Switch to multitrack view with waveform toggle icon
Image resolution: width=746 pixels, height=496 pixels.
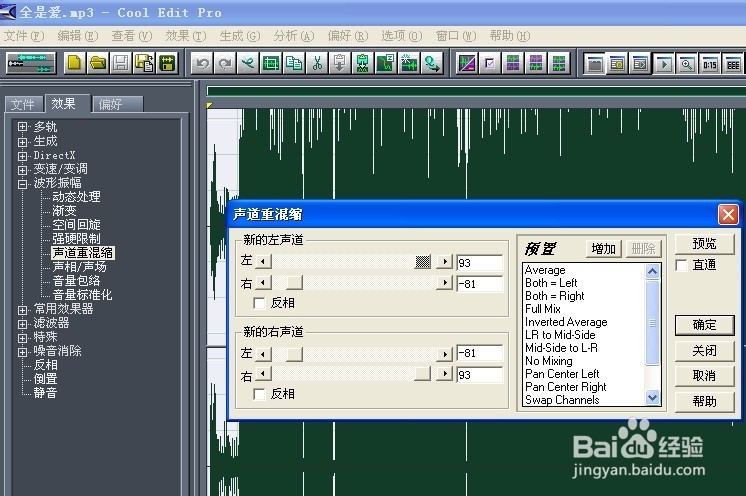(31, 63)
